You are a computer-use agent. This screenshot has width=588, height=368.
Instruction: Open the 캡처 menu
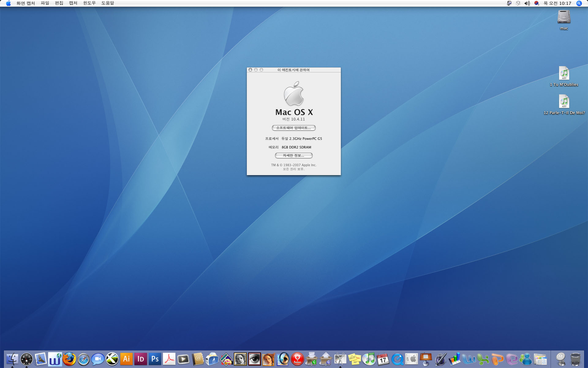pos(73,3)
